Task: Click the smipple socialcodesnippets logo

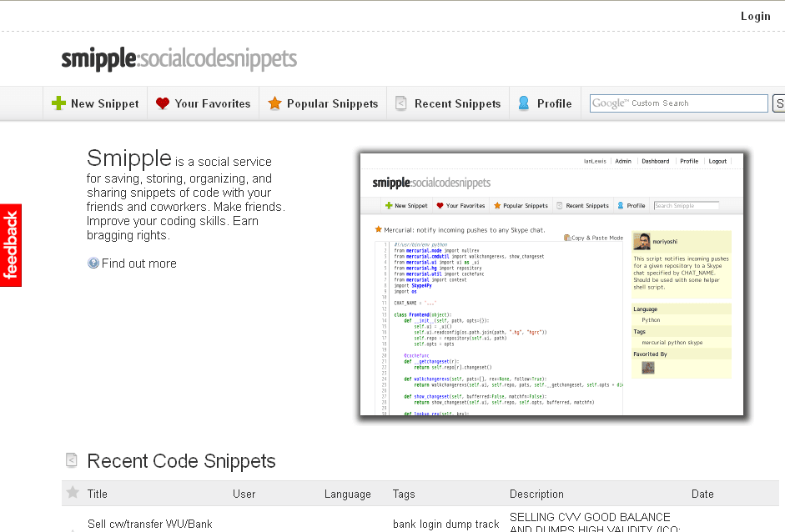Action: pos(179,59)
